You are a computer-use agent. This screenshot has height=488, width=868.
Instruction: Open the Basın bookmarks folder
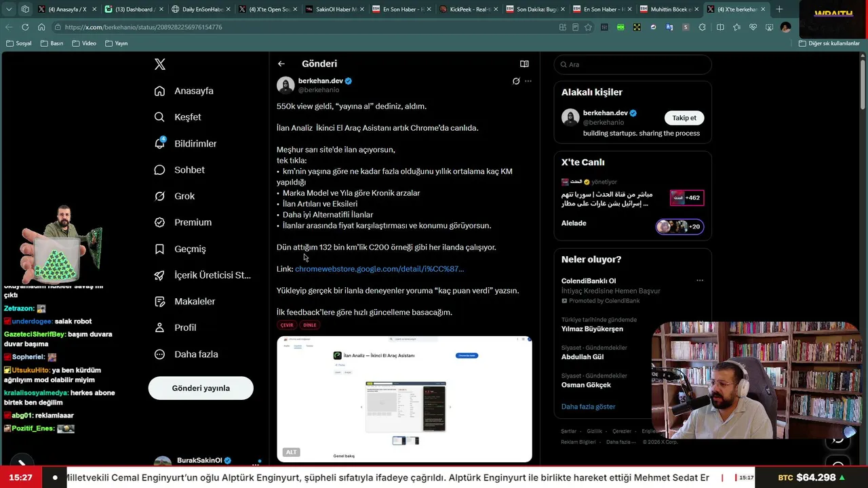tap(52, 43)
